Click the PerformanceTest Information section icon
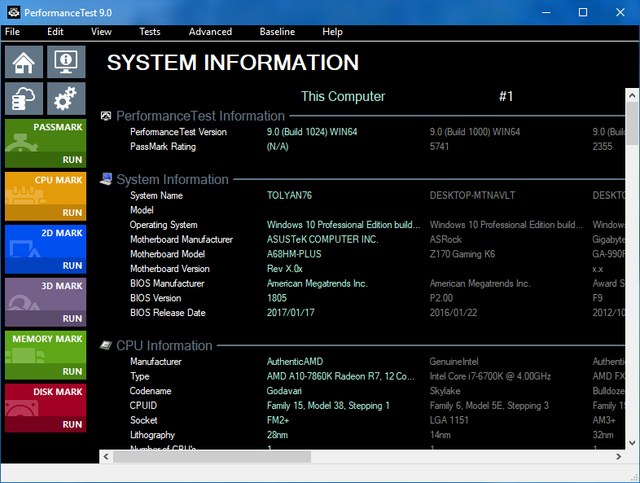The height and width of the screenshot is (483, 640). coord(106,116)
